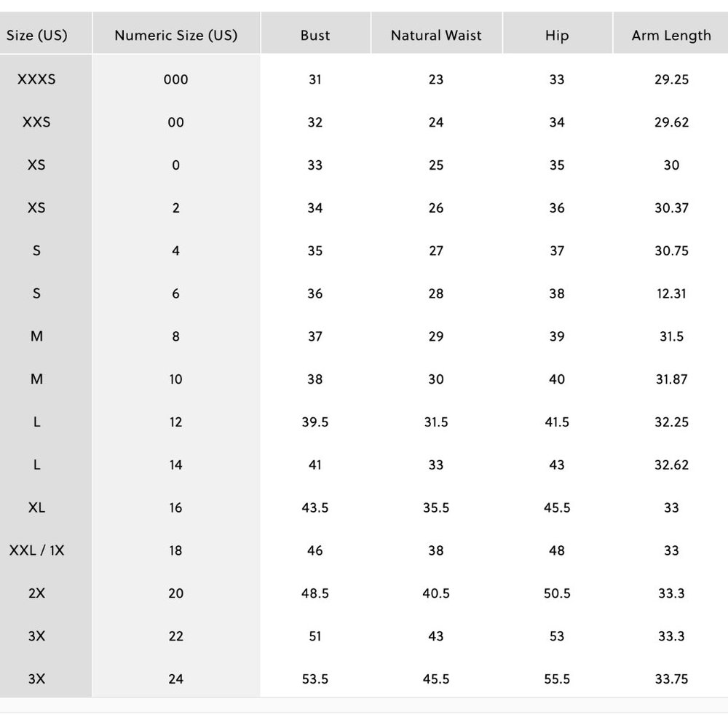Select arm length value 29.25
This screenshot has height=728, width=728.
tap(671, 79)
